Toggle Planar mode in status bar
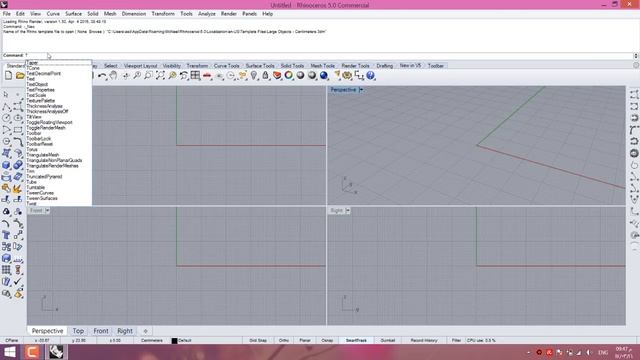This screenshot has width=640, height=360. [305, 340]
